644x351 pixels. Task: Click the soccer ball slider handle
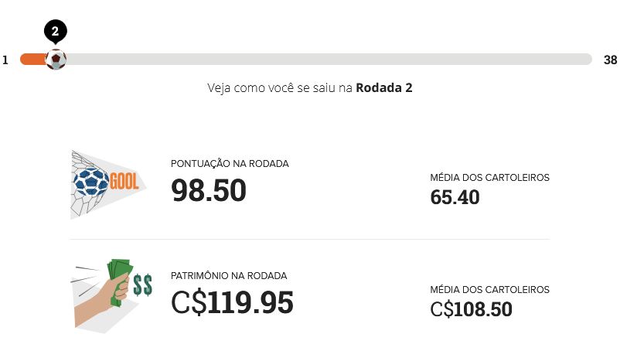point(56,60)
